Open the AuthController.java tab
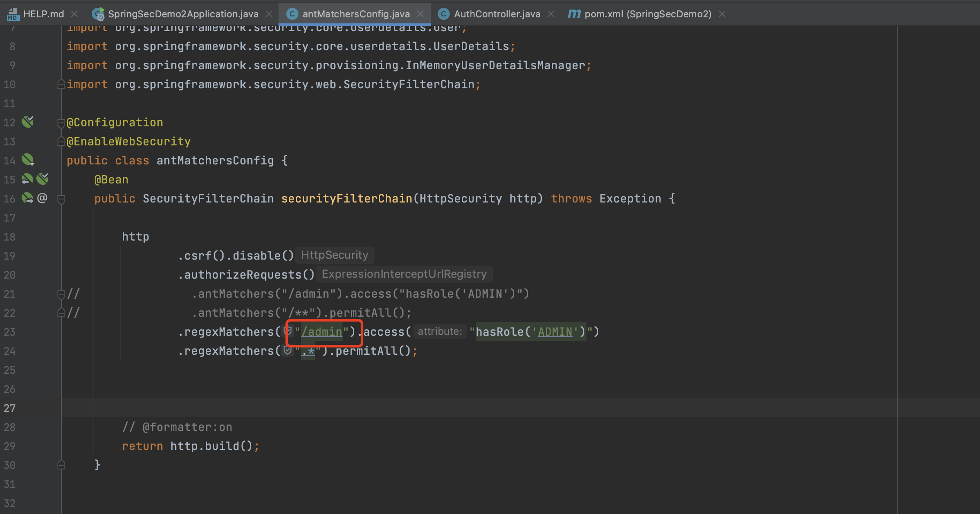The image size is (980, 514). tap(496, 14)
